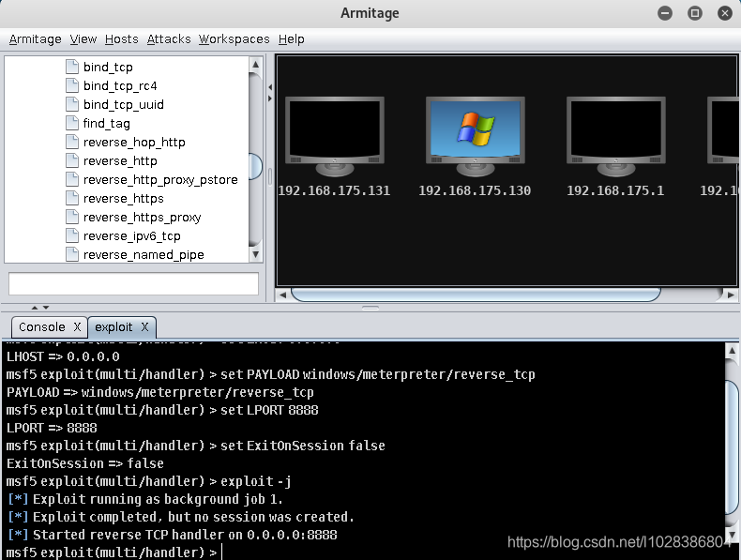Select bind_tcp_uuid payload label
The image size is (741, 560).
124,104
